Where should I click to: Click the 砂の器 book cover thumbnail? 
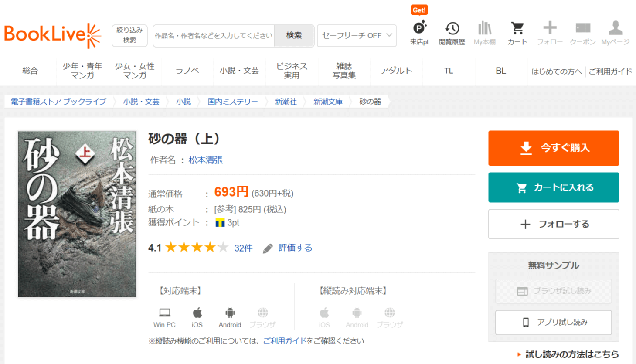click(x=77, y=214)
